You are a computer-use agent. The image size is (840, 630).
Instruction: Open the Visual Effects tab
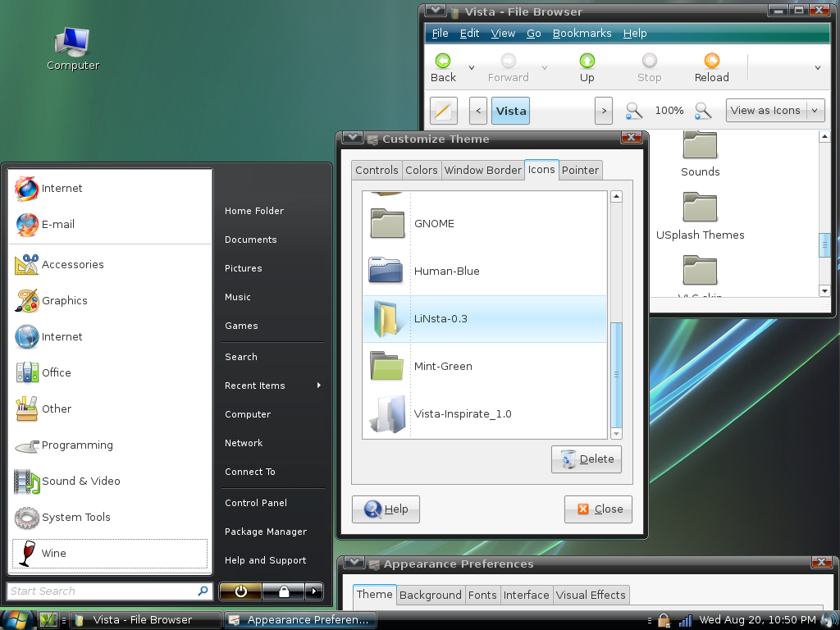pos(591,596)
